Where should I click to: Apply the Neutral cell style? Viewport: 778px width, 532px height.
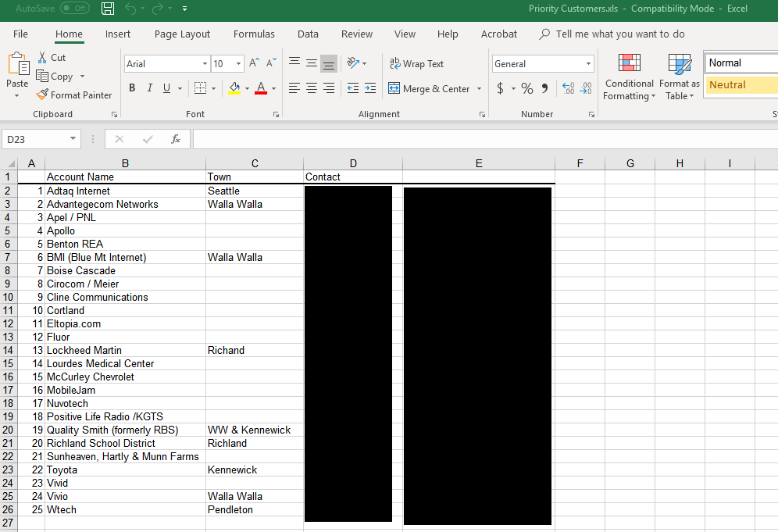coord(741,85)
